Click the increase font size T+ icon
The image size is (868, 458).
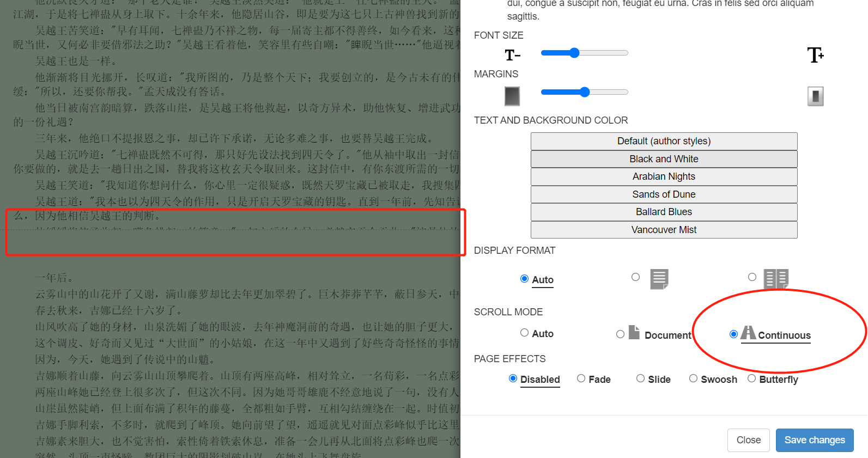tap(815, 55)
